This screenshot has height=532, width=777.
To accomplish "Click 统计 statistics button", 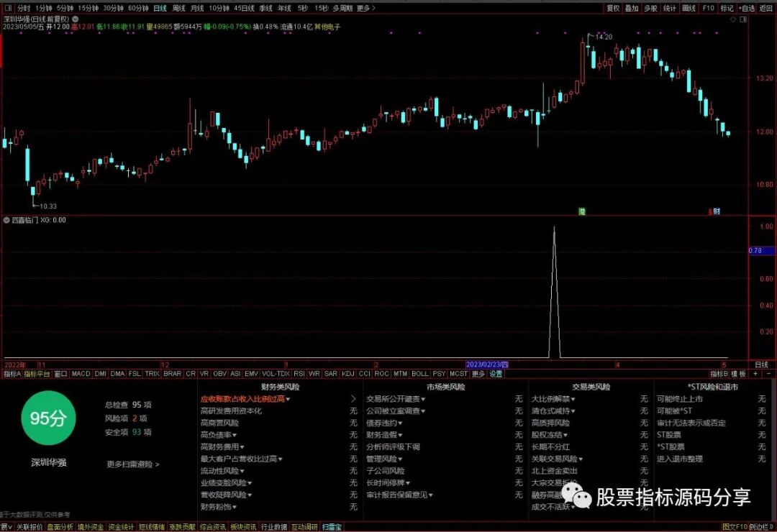I will click(670, 9).
